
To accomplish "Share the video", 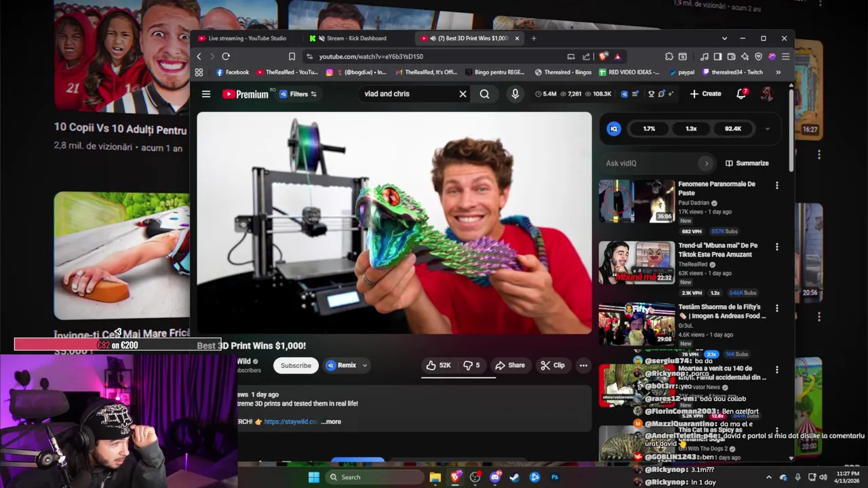I will 510,365.
